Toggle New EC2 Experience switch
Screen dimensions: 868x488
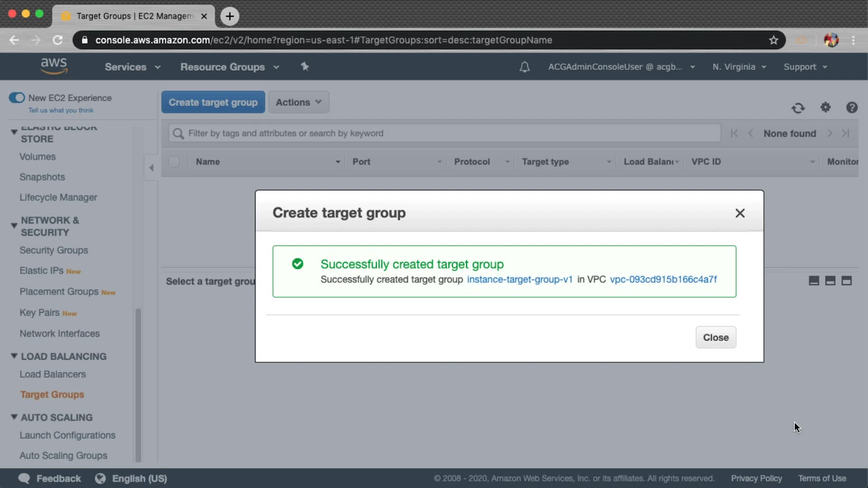click(x=17, y=98)
